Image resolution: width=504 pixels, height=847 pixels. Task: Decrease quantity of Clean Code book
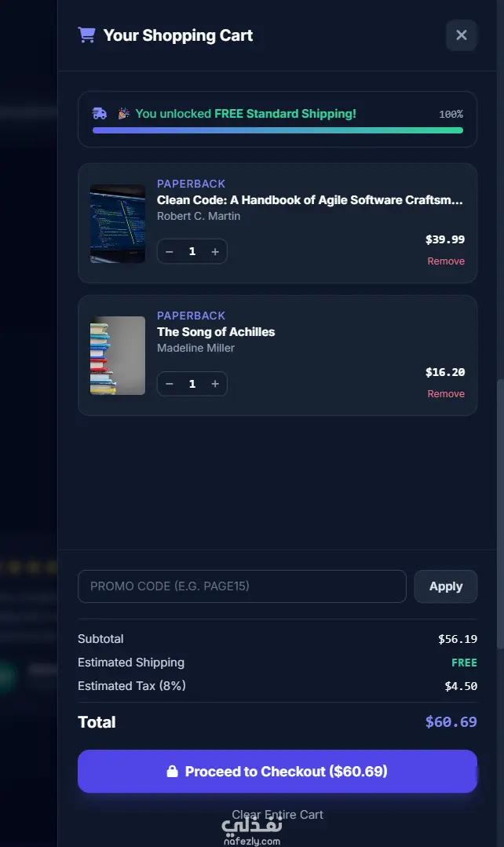(170, 252)
